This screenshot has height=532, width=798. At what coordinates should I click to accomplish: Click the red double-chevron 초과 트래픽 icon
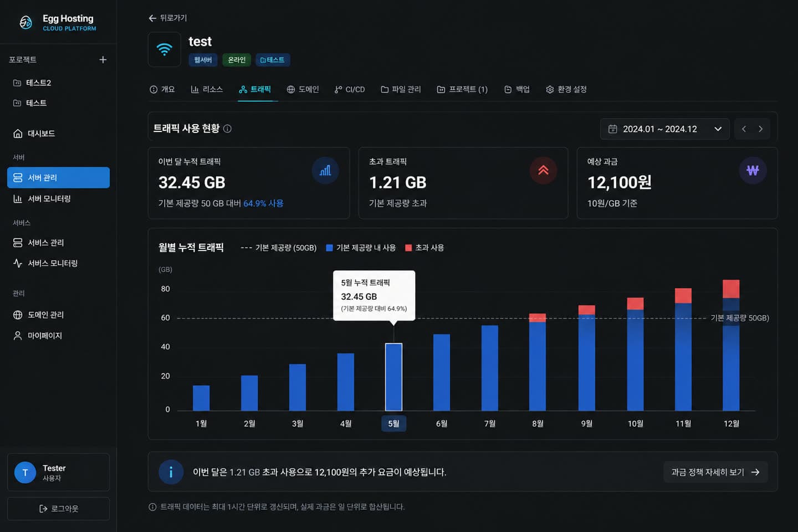tap(543, 170)
